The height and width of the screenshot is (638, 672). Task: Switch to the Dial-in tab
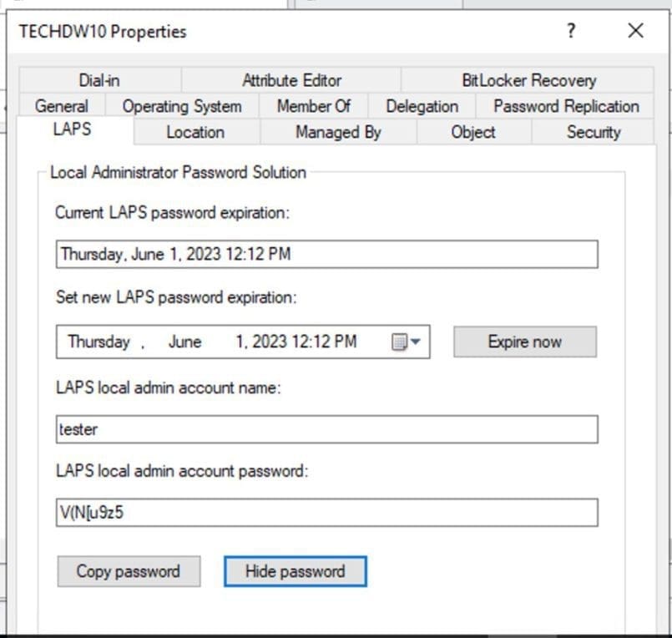point(99,80)
